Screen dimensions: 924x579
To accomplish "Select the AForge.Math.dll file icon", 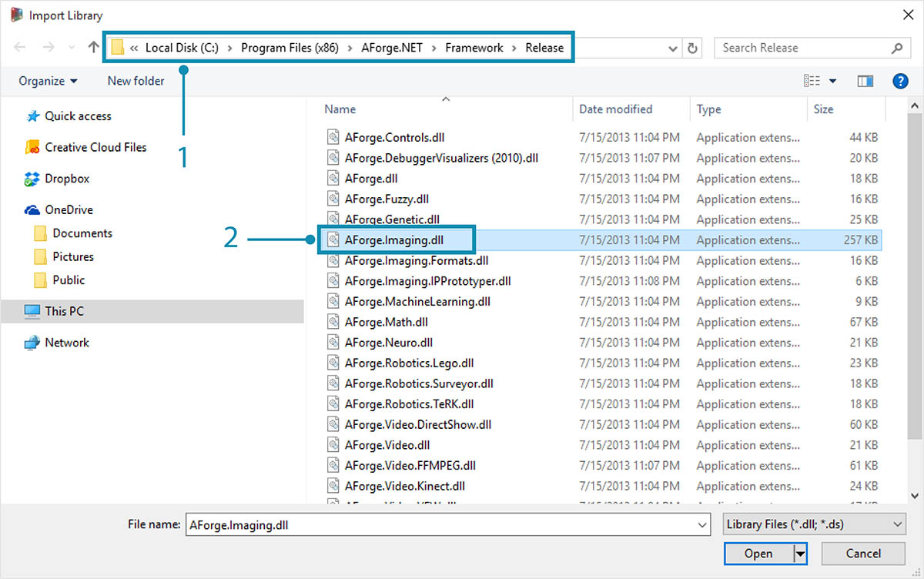I will pyautogui.click(x=333, y=322).
